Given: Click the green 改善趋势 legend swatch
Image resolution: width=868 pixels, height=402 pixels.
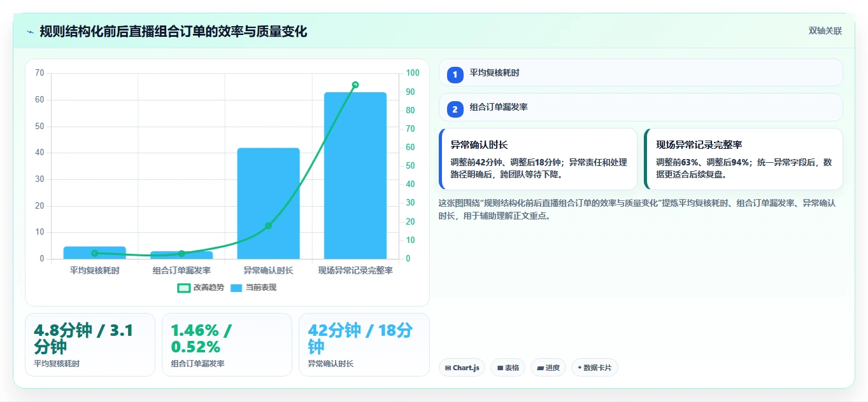Looking at the screenshot, I should click(x=183, y=288).
